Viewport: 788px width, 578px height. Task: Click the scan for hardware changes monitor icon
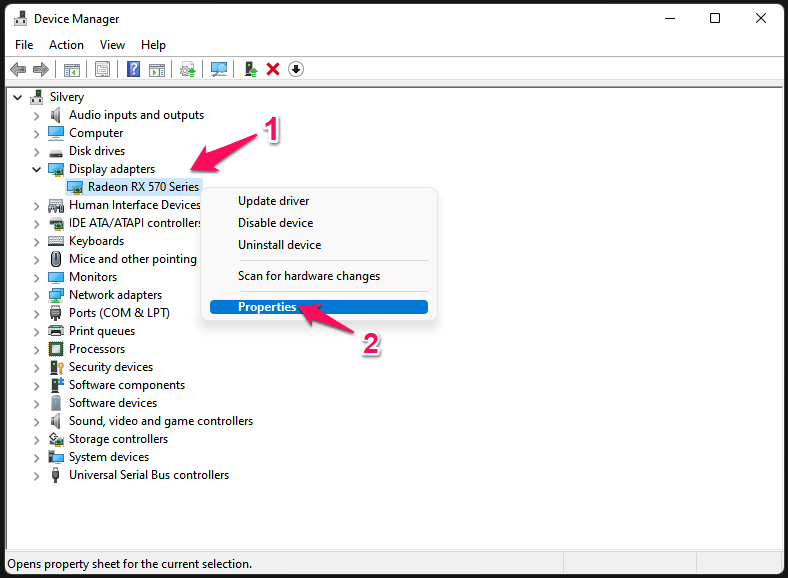[x=219, y=69]
